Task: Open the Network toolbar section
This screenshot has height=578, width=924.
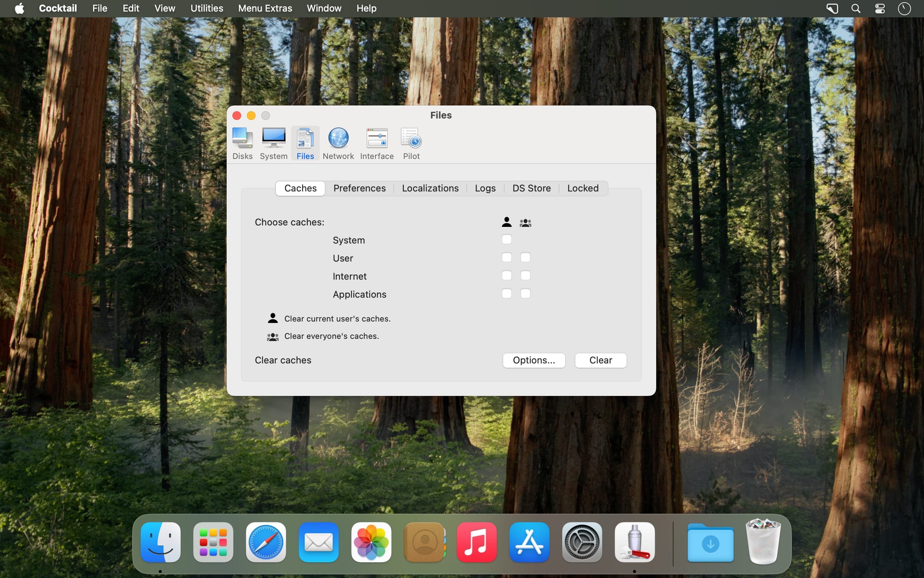Action: pyautogui.click(x=338, y=143)
